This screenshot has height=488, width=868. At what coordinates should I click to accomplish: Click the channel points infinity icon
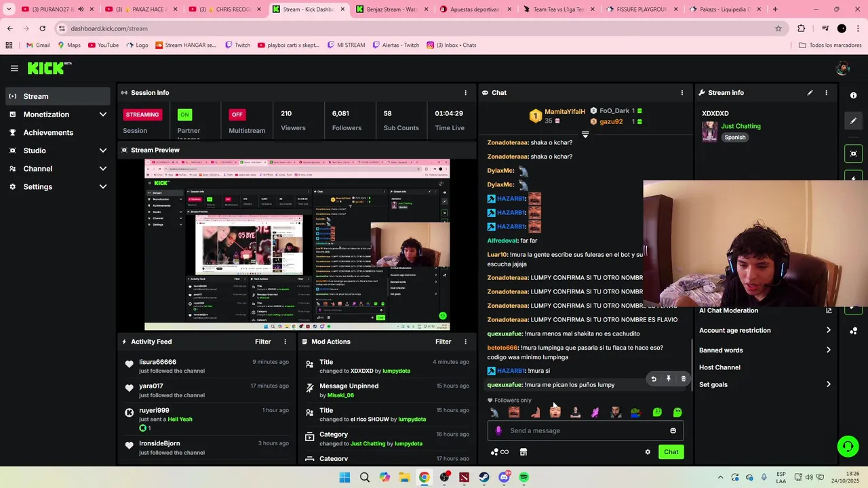point(500,452)
